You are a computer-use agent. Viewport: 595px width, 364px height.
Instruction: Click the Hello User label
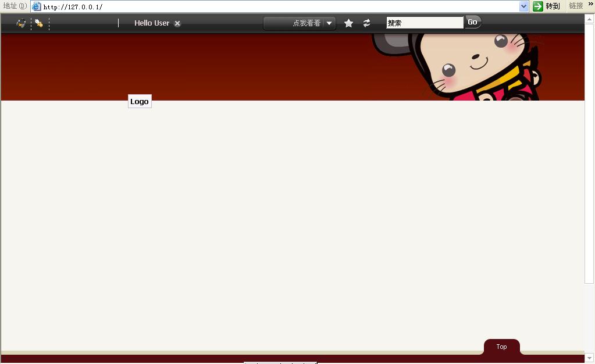click(x=152, y=23)
